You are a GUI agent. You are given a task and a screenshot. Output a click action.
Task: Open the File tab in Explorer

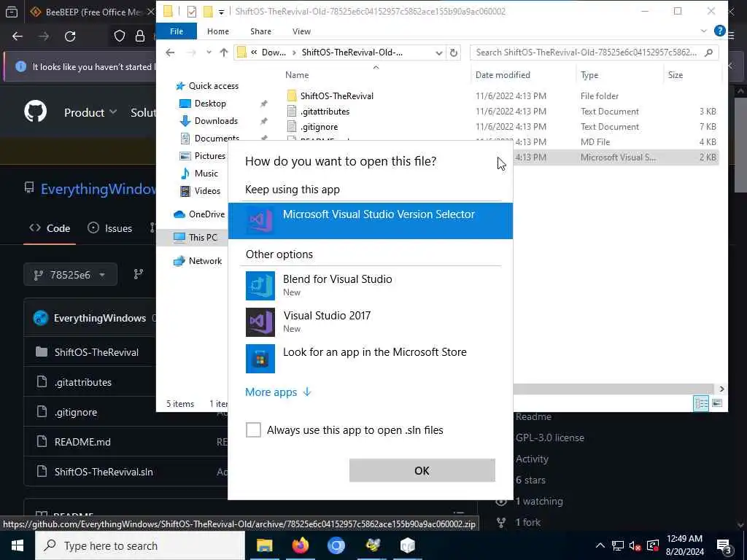tap(177, 31)
